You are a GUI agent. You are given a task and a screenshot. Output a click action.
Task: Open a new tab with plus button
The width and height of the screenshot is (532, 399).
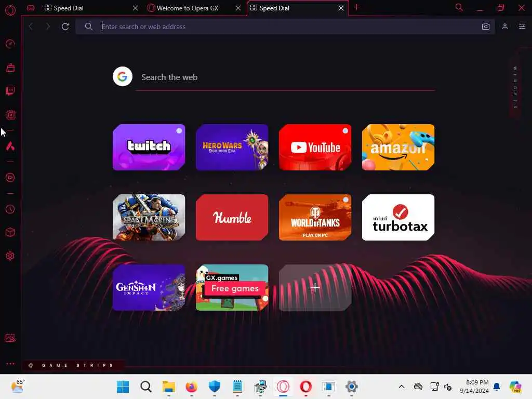pos(356,7)
